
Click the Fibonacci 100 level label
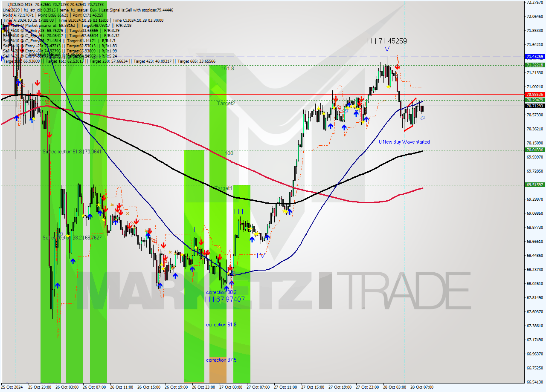[229, 153]
